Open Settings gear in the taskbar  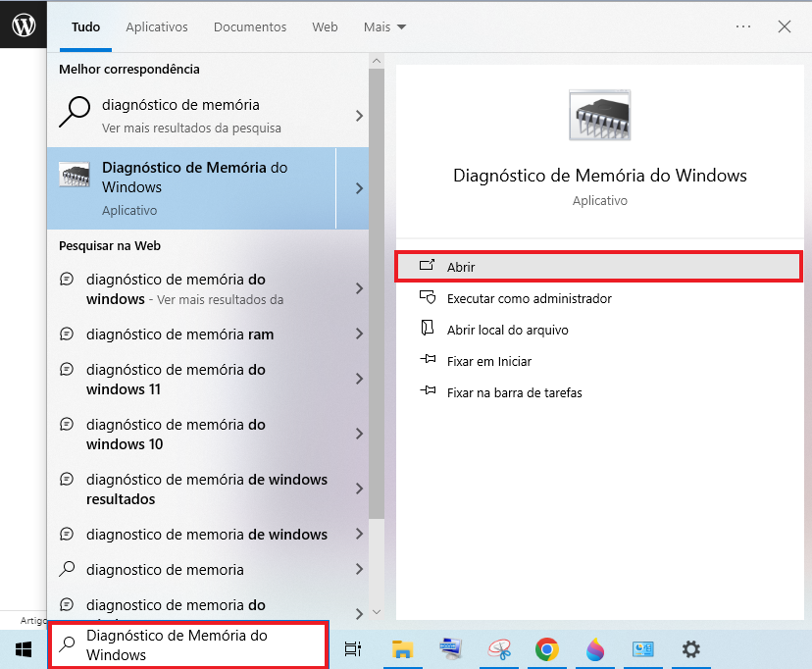click(690, 649)
